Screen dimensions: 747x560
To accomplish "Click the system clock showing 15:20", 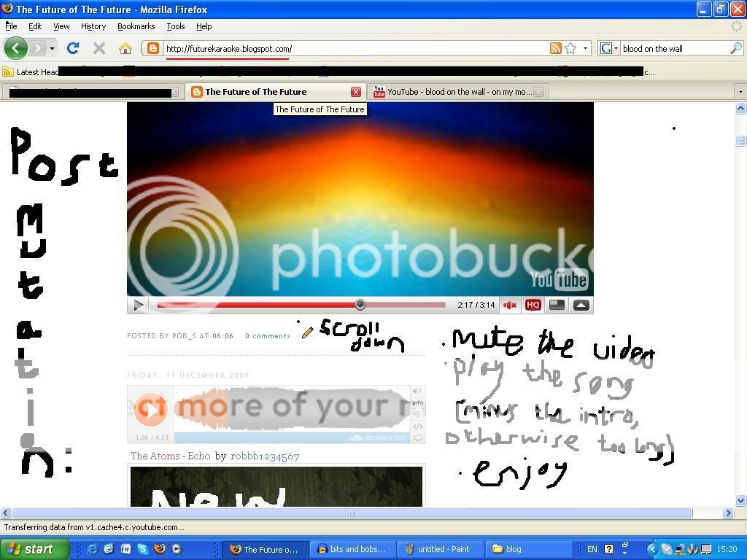I will [727, 549].
